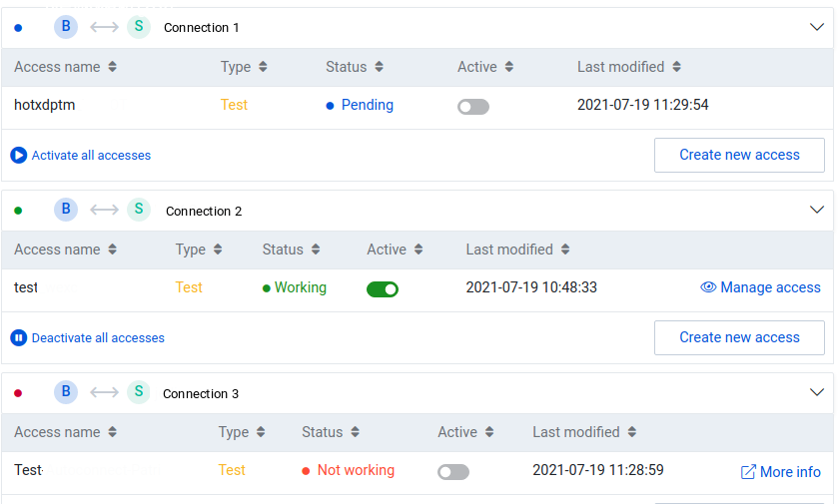Click the eye icon next to Manage access
The height and width of the screenshot is (504, 839).
click(x=708, y=287)
